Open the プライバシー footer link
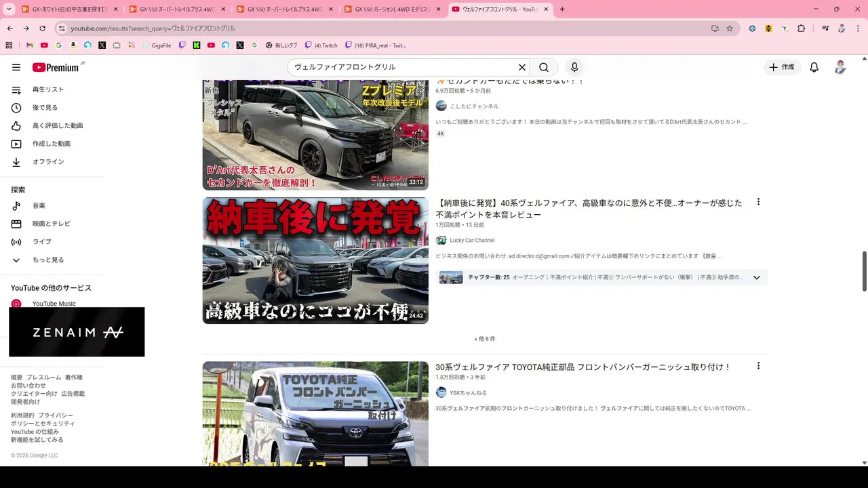 pyautogui.click(x=56, y=415)
